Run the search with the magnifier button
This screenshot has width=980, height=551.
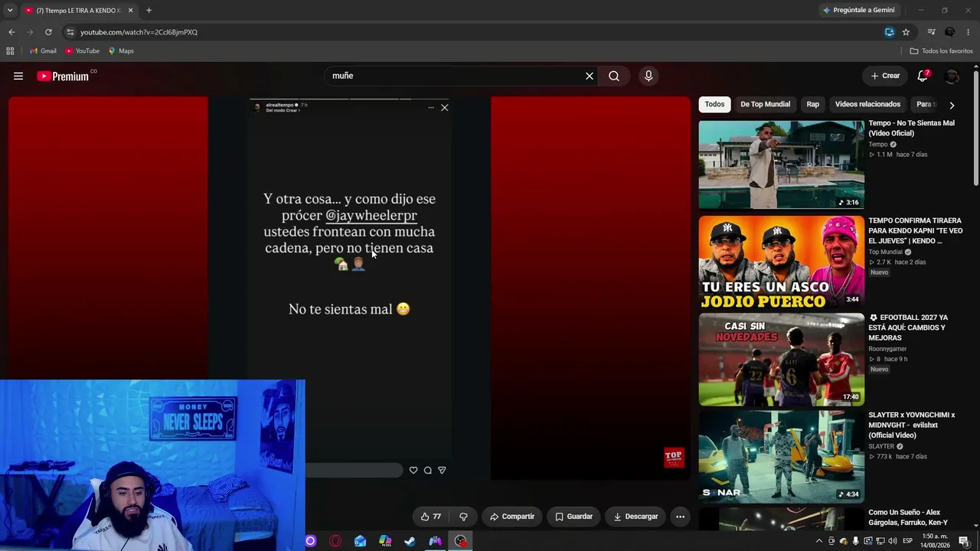[614, 76]
